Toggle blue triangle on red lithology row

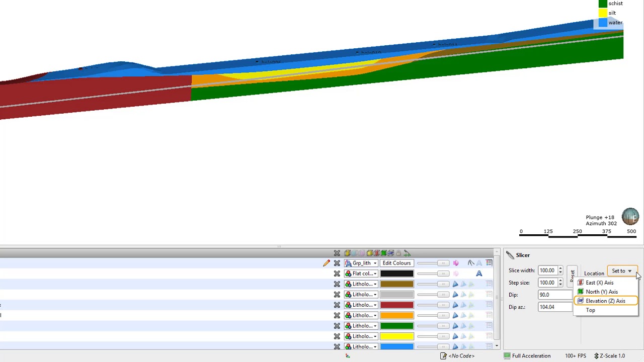point(455,305)
